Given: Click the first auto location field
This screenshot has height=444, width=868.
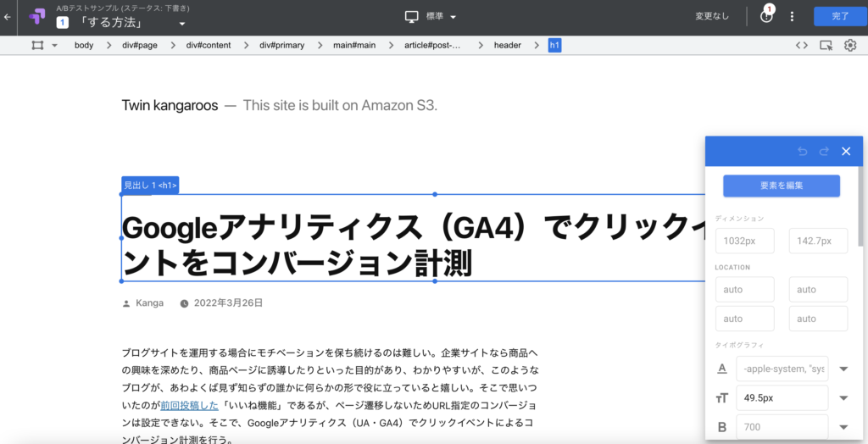Looking at the screenshot, I should 744,289.
